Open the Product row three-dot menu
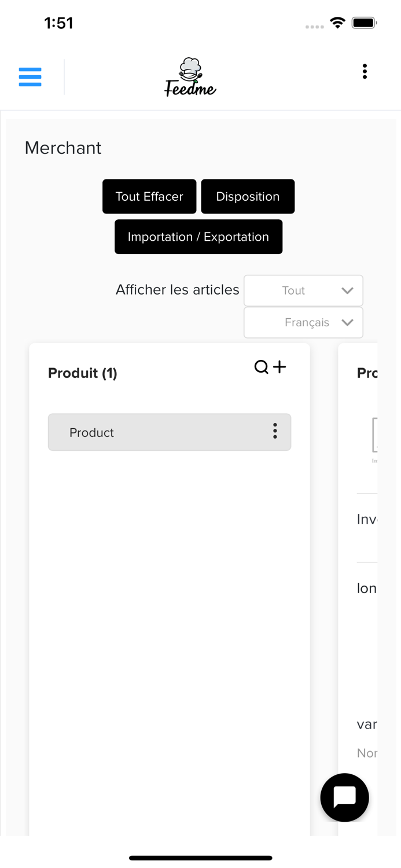 click(275, 431)
